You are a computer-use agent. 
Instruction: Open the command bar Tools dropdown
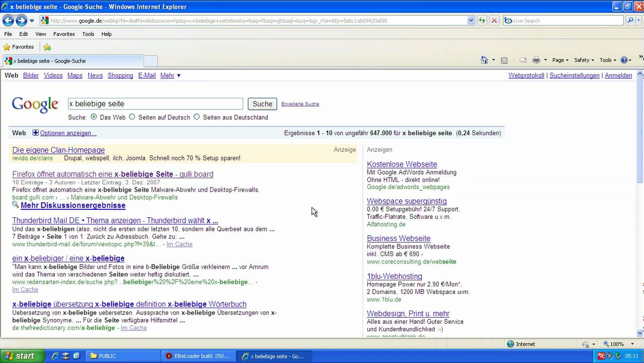pos(608,60)
